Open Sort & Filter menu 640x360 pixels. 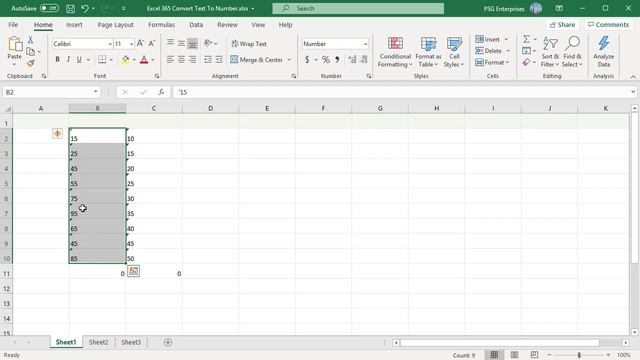pos(550,52)
